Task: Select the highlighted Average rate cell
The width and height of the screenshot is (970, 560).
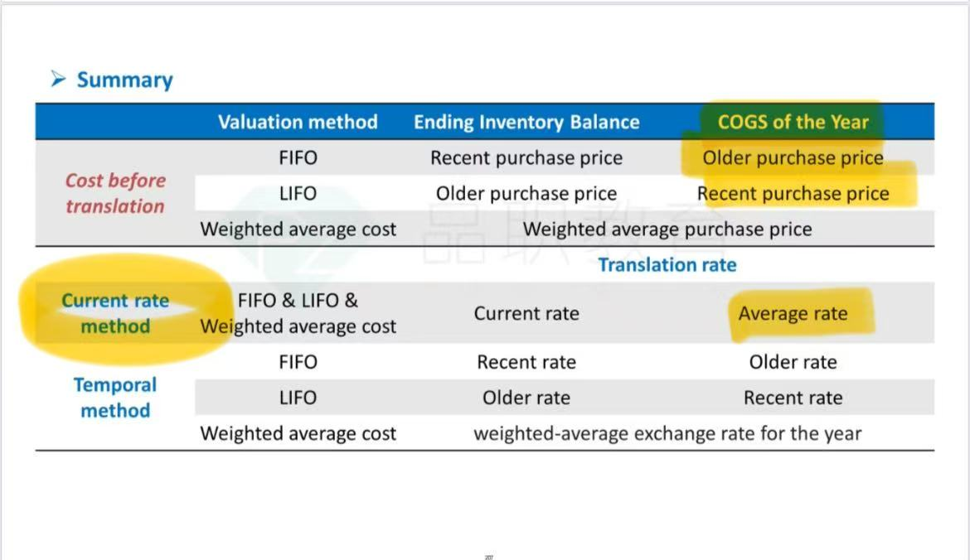Action: click(793, 313)
